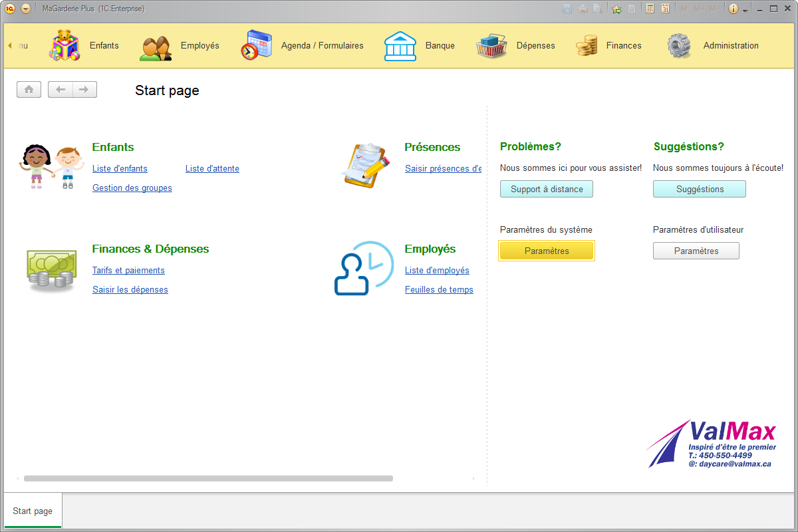This screenshot has height=532, width=798.
Task: Select the Start page tab
Action: point(33,511)
